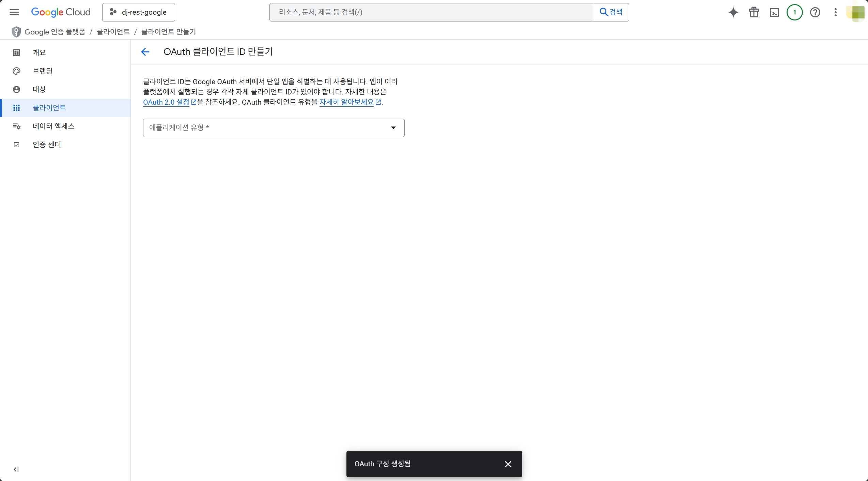This screenshot has width=868, height=481.
Task: Activate Cloud Shell terminal icon
Action: click(774, 13)
